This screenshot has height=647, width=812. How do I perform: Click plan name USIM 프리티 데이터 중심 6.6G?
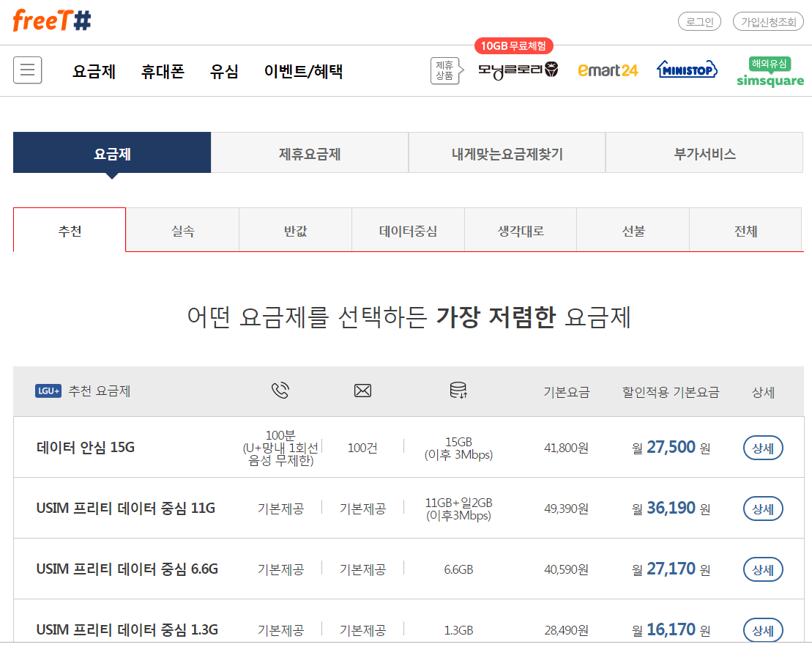click(x=127, y=568)
